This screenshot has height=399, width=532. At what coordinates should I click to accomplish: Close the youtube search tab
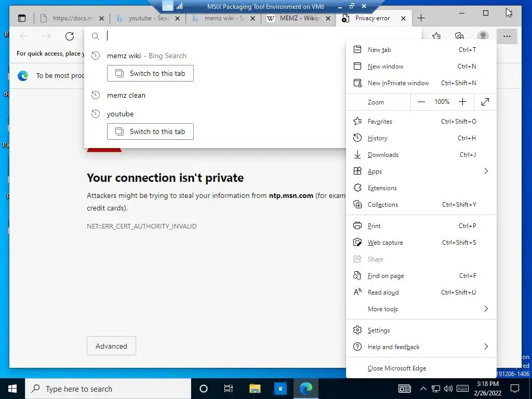(177, 18)
